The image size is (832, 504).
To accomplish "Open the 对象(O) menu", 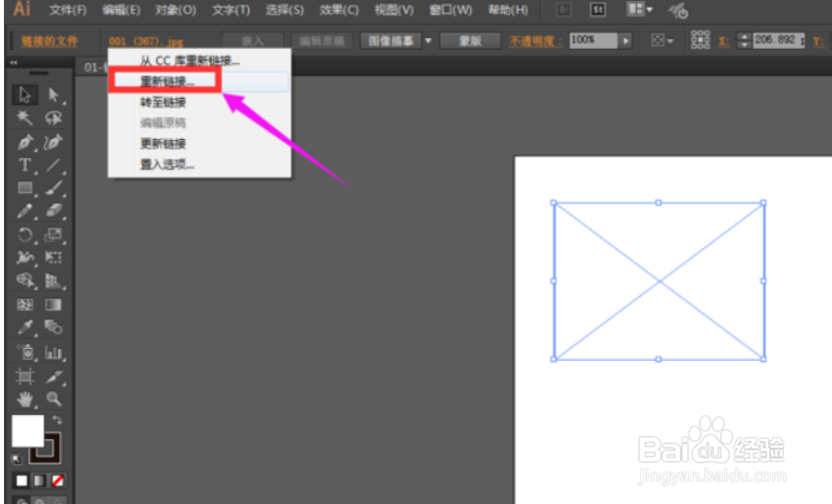I will (x=176, y=10).
